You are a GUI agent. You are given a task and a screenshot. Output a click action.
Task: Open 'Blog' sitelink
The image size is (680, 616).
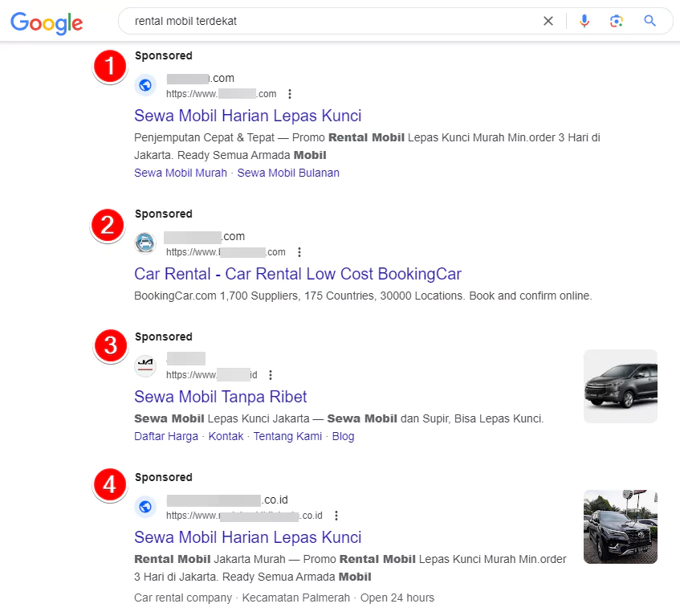coord(343,436)
